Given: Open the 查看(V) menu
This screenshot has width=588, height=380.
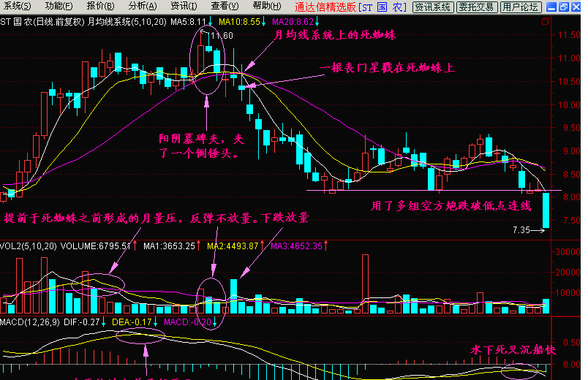Looking at the screenshot, I should (225, 6).
